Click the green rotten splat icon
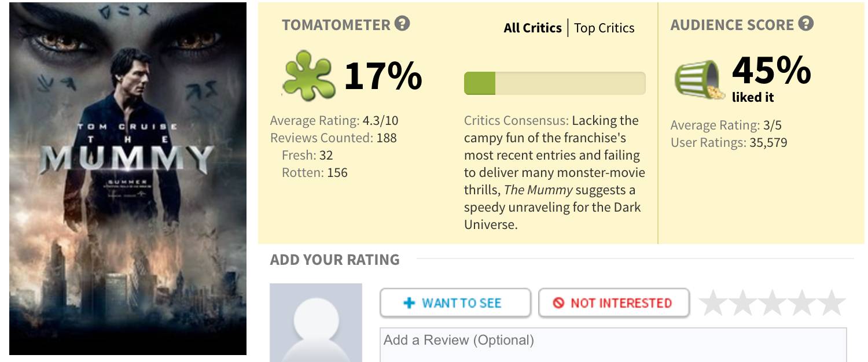This screenshot has height=362, width=868. (309, 76)
